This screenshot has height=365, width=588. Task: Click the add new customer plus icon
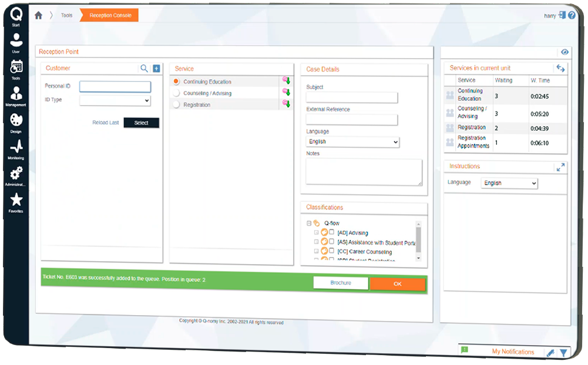pos(156,69)
